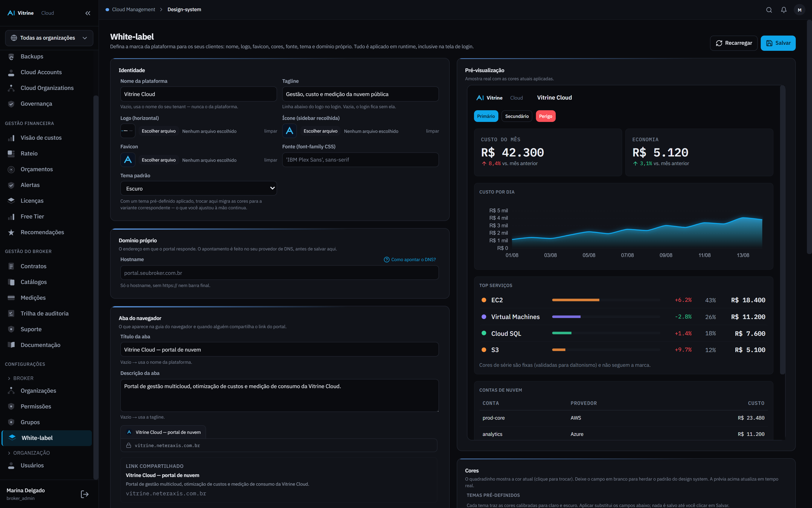This screenshot has width=812, height=508.
Task: Click Salvar button
Action: 778,43
